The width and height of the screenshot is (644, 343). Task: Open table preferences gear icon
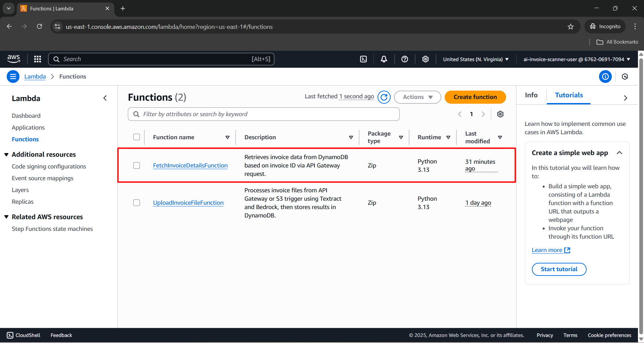pyautogui.click(x=500, y=114)
